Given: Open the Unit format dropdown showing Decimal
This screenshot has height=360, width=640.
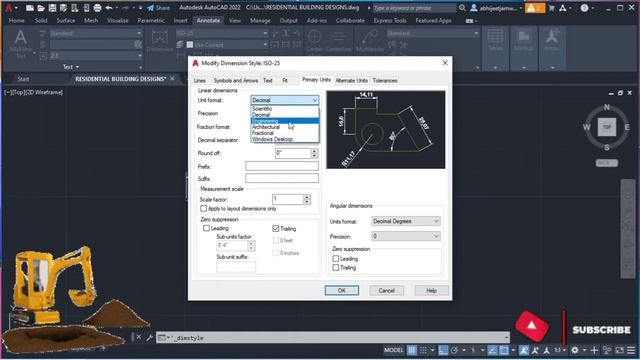Looking at the screenshot, I should coord(284,100).
